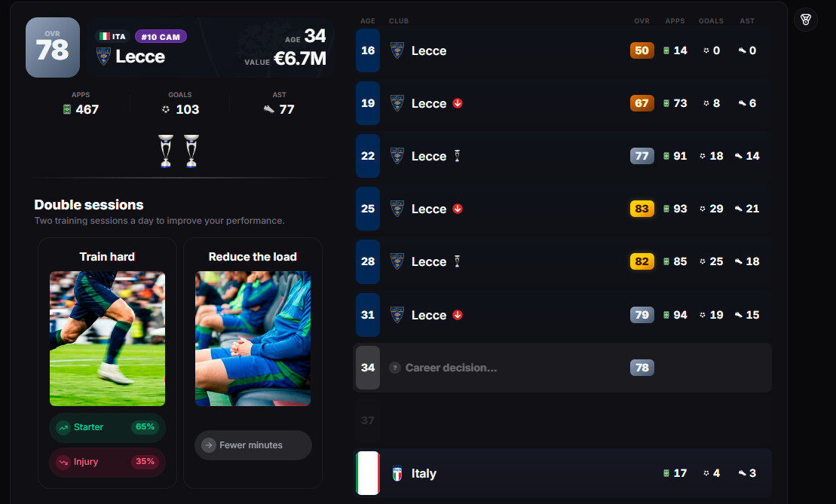Viewport: 836px width, 504px height.
Task: Select the second trophy cup icon
Action: coord(191,151)
